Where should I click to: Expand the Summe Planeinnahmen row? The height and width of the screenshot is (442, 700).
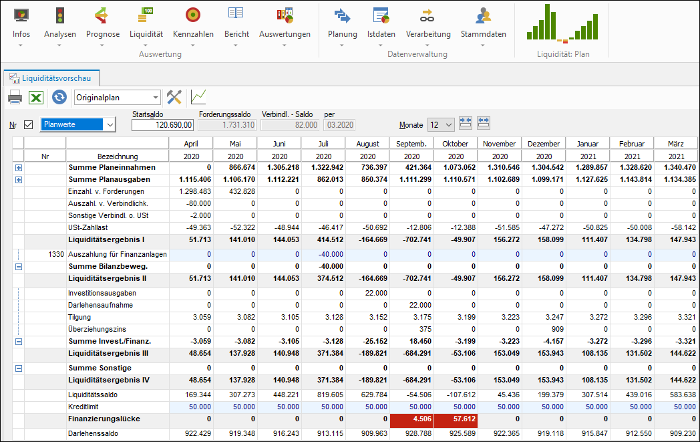(x=18, y=167)
